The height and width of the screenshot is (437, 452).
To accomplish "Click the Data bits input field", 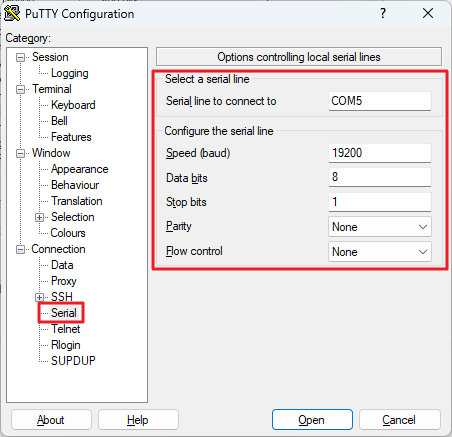I will click(380, 177).
